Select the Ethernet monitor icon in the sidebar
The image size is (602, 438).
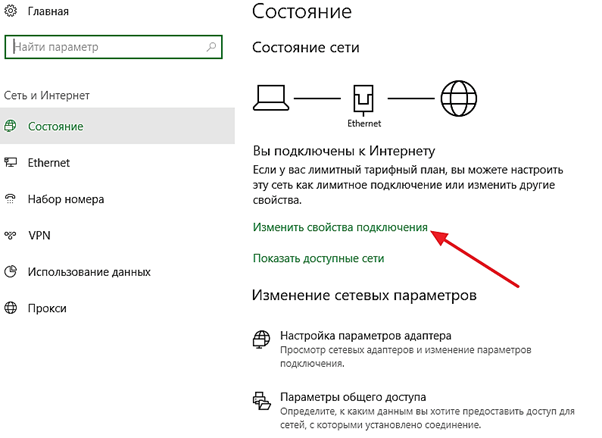pos(10,162)
